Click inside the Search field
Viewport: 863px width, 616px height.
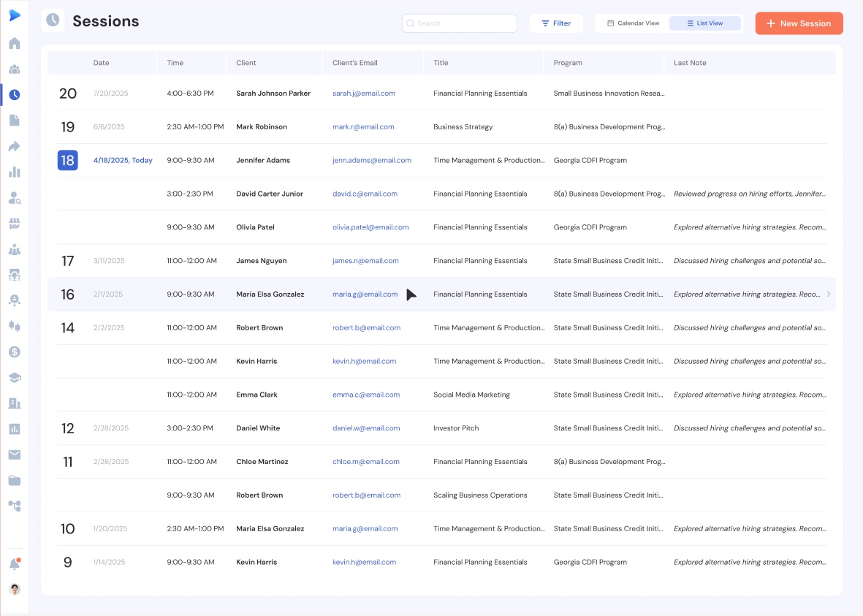tap(459, 23)
